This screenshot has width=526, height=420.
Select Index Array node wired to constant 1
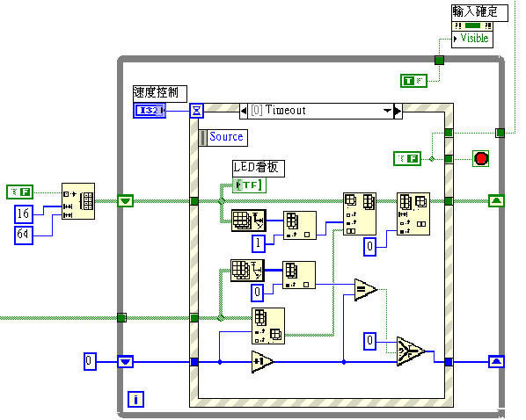(300, 225)
